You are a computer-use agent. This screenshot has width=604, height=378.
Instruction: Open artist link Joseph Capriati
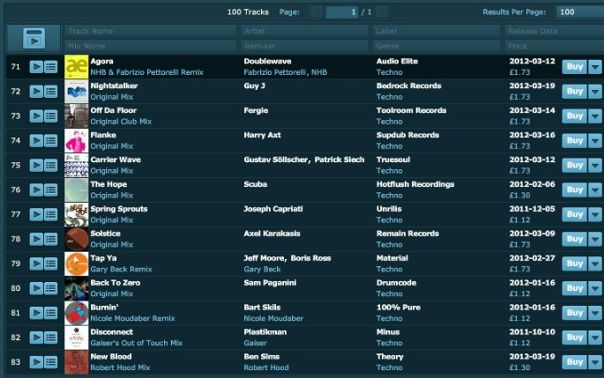pos(273,209)
